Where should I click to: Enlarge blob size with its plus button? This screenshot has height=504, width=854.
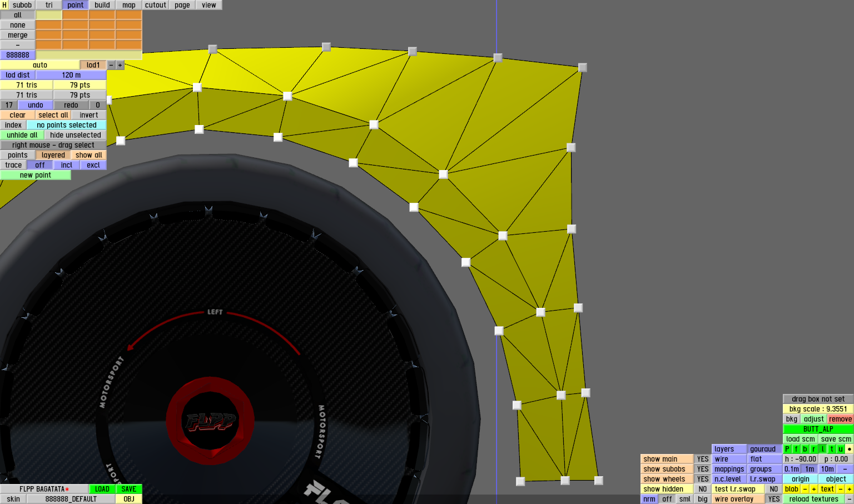(814, 489)
